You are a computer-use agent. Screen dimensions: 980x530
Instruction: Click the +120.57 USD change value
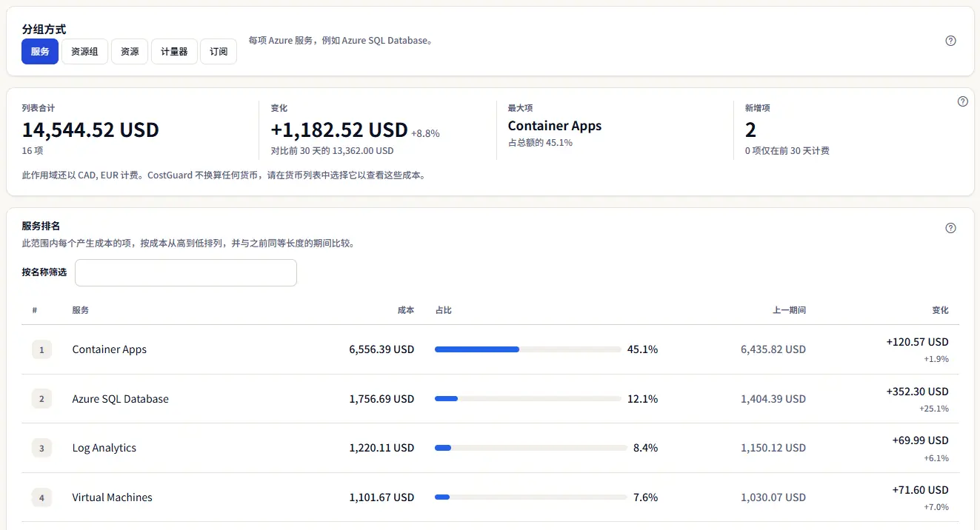(917, 342)
